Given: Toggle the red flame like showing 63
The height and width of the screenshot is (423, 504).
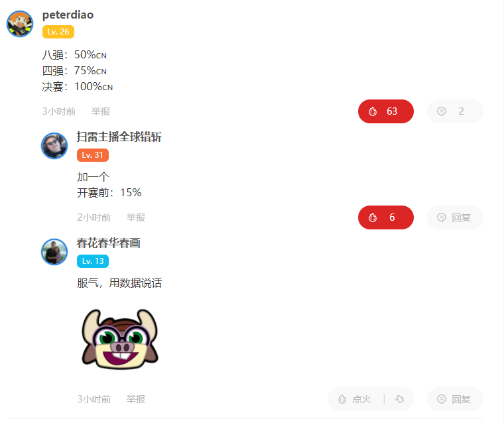Looking at the screenshot, I should click(x=386, y=111).
